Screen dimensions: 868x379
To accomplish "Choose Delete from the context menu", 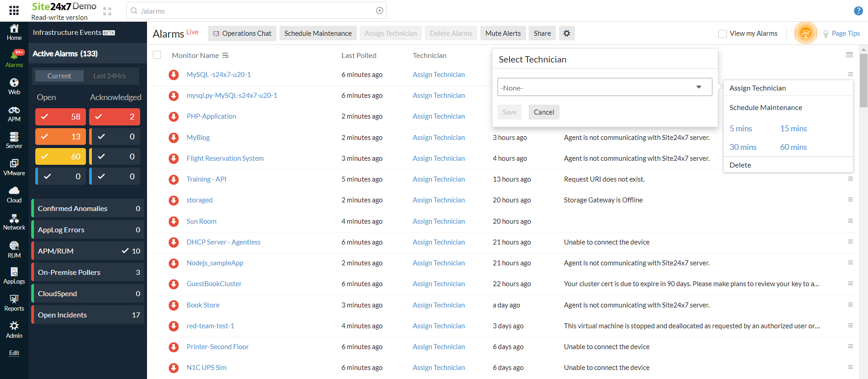I will [740, 165].
